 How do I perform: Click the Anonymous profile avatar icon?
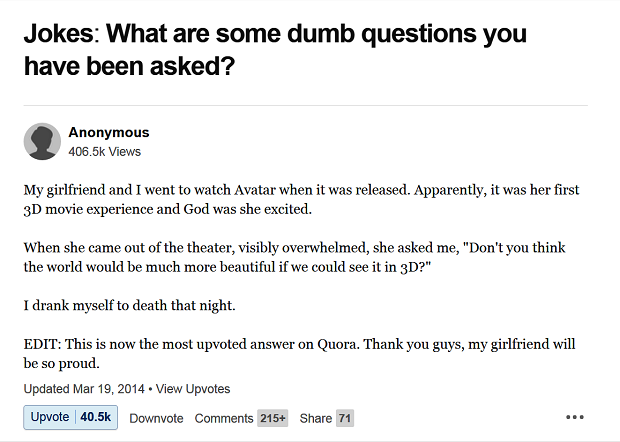coord(42,142)
